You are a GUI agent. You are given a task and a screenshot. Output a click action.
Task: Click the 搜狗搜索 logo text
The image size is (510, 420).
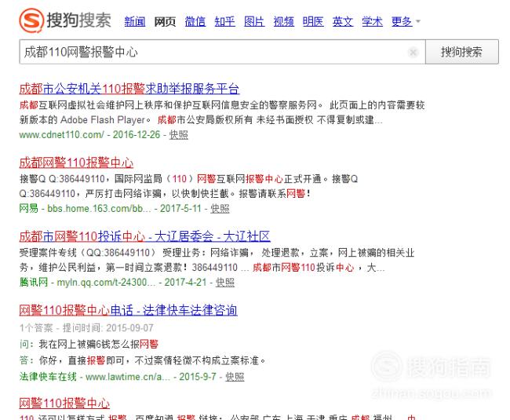pyautogui.click(x=79, y=20)
